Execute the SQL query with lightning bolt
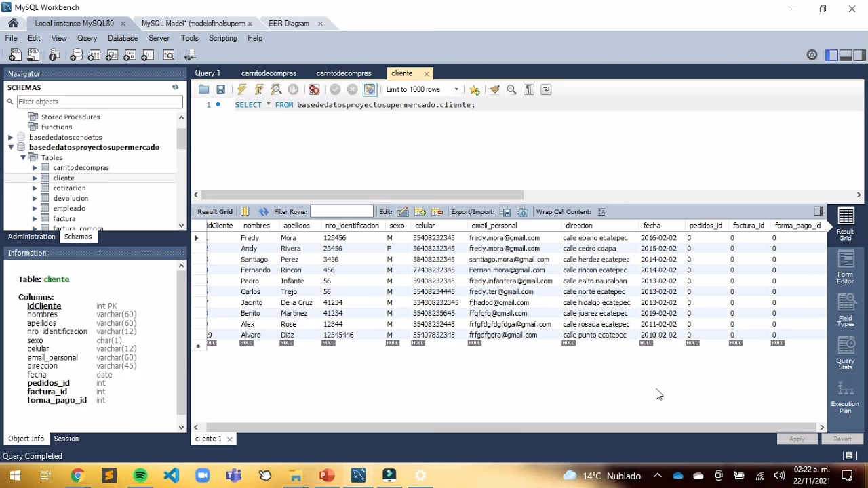868x488 pixels. click(242, 89)
